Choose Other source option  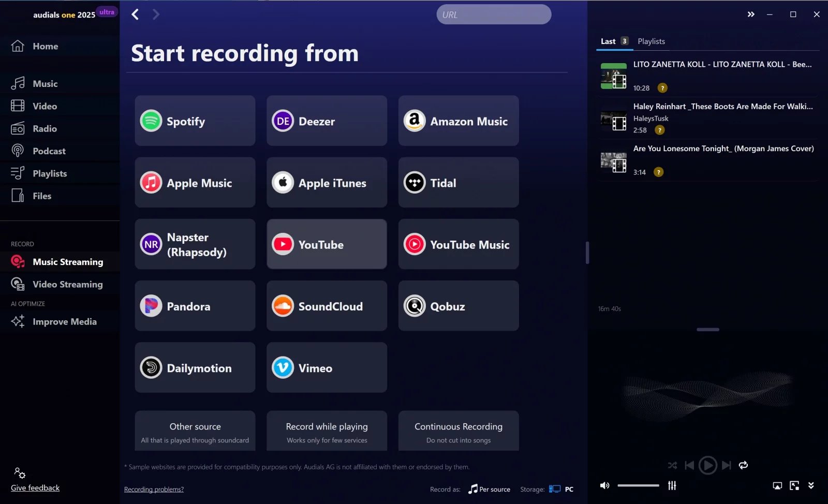195,431
